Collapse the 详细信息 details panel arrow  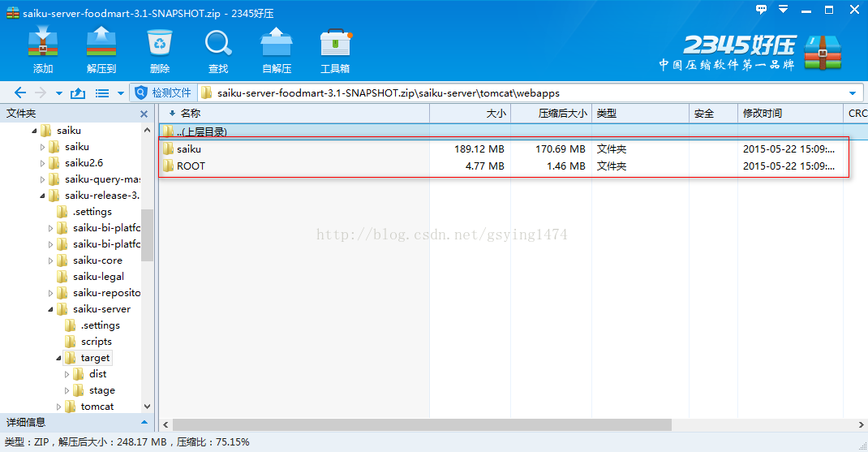click(144, 422)
